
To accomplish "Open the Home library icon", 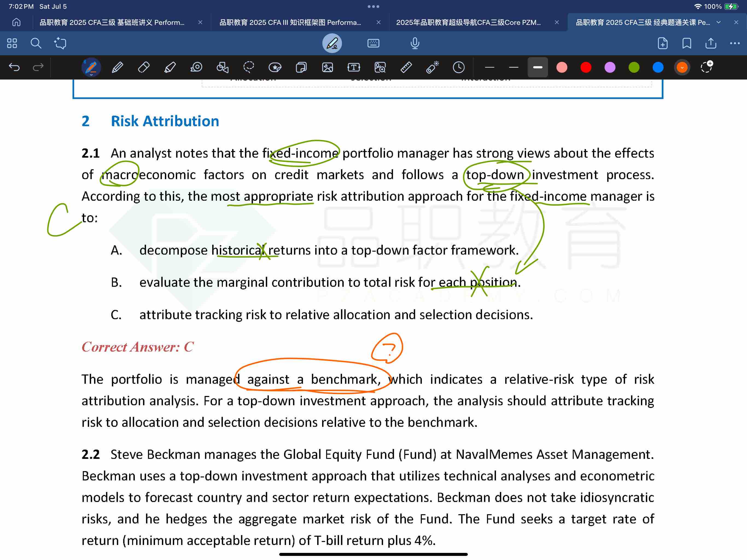I will pyautogui.click(x=16, y=22).
